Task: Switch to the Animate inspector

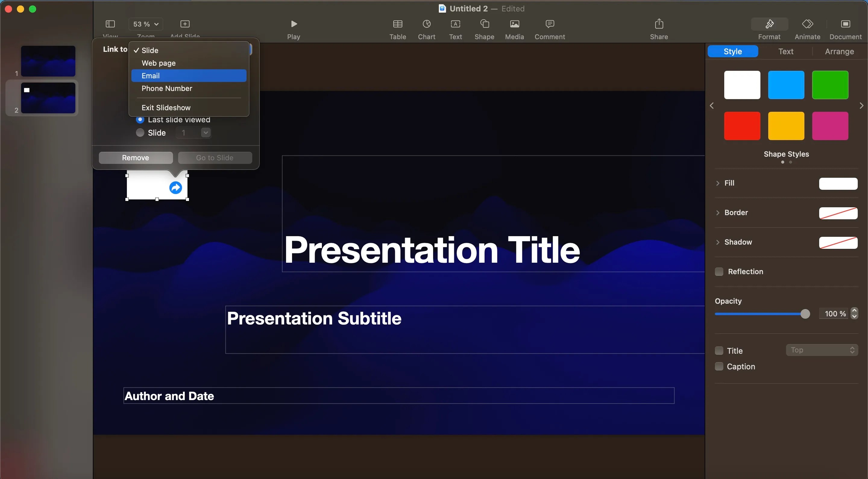Action: pyautogui.click(x=808, y=29)
